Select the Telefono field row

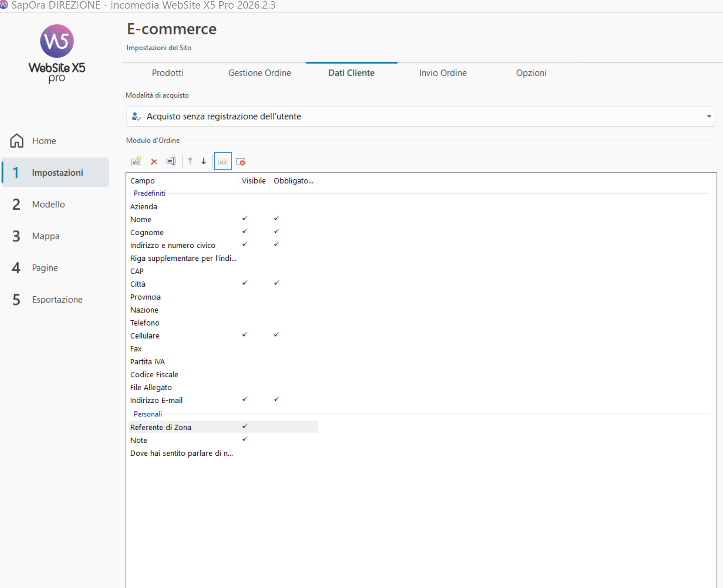pyautogui.click(x=223, y=323)
